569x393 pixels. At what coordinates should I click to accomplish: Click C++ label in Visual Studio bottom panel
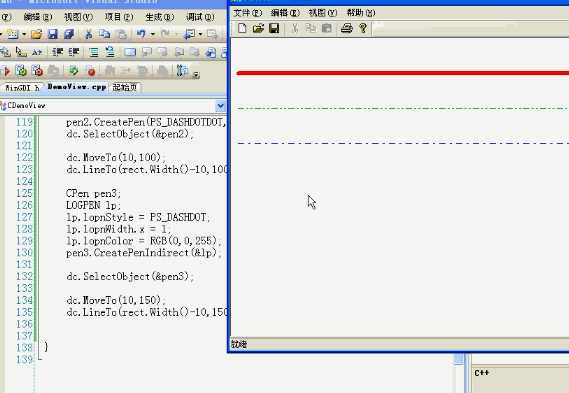[x=482, y=373]
